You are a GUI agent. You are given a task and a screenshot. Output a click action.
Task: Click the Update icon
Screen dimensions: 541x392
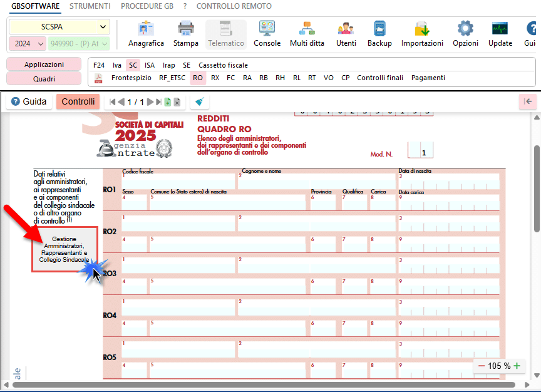[x=500, y=34]
